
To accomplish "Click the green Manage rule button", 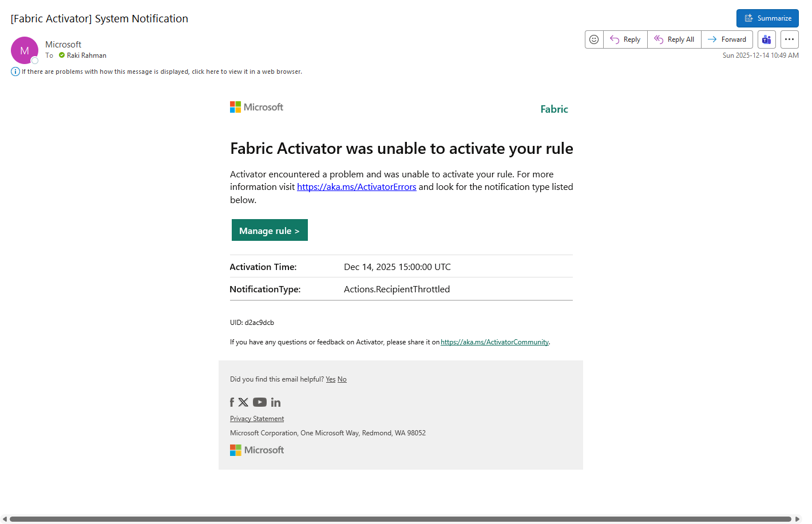I will [270, 230].
